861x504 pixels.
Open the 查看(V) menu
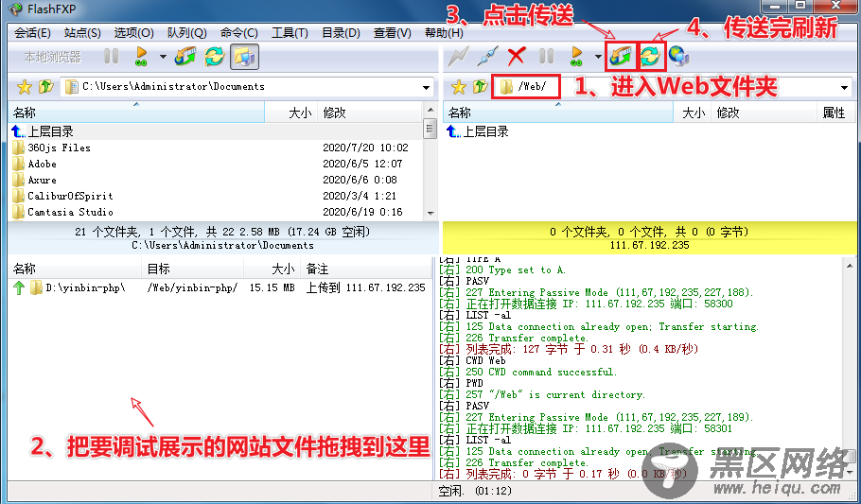[x=392, y=33]
